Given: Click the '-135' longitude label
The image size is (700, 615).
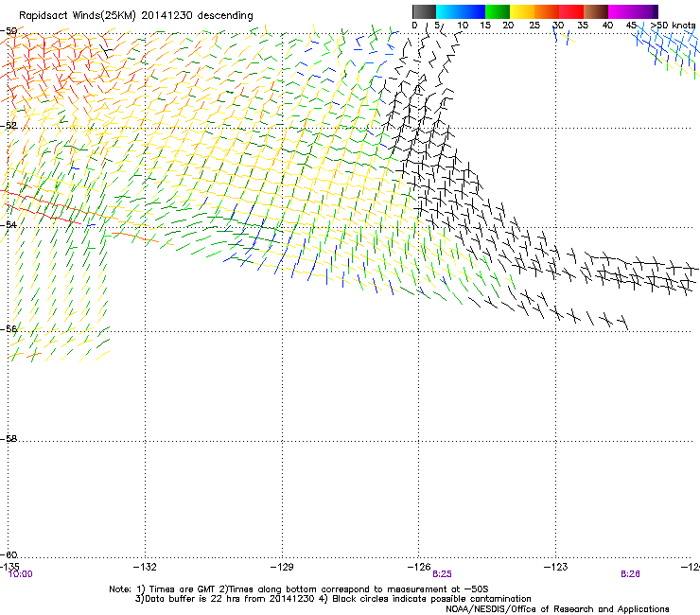Looking at the screenshot, I should pos(9,567).
